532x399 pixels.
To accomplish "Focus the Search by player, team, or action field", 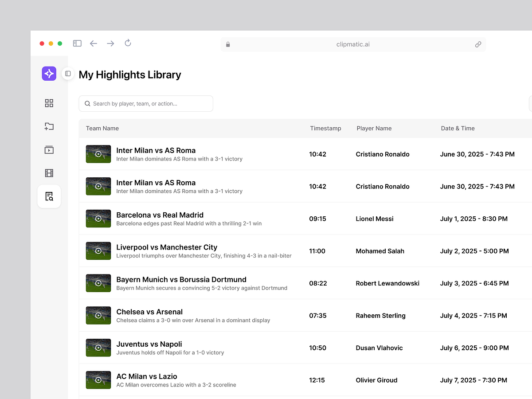I will (x=146, y=104).
